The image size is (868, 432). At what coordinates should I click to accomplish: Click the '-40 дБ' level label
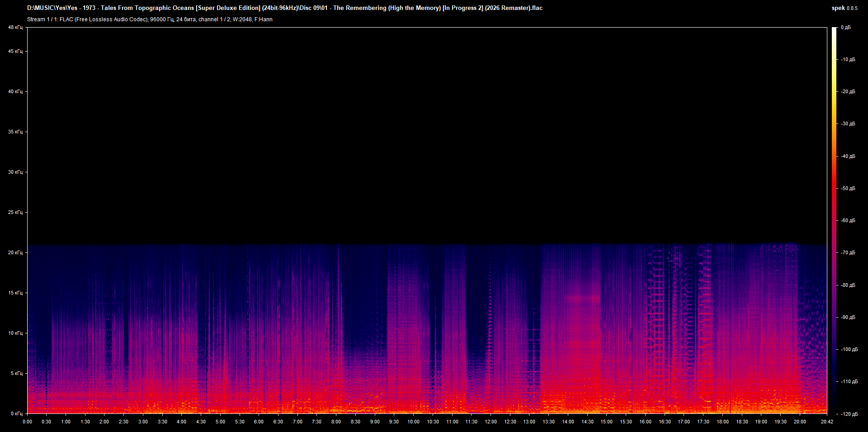(848, 156)
